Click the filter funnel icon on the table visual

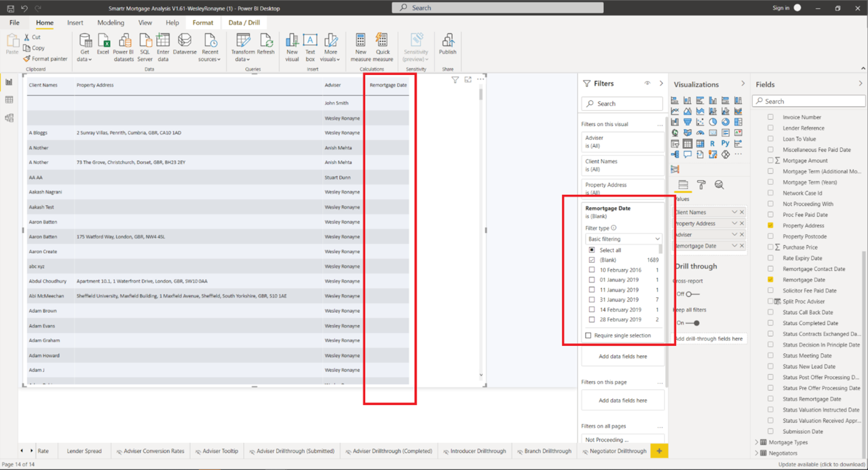click(455, 80)
